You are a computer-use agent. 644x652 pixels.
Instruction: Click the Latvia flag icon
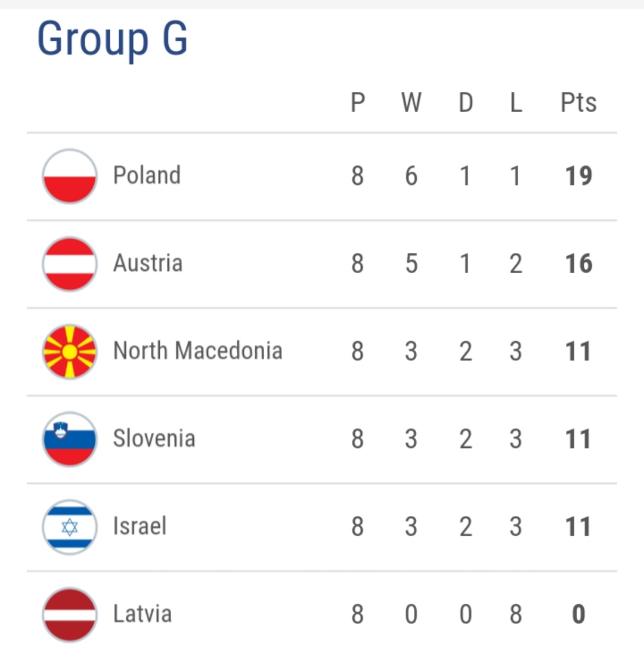(70, 614)
